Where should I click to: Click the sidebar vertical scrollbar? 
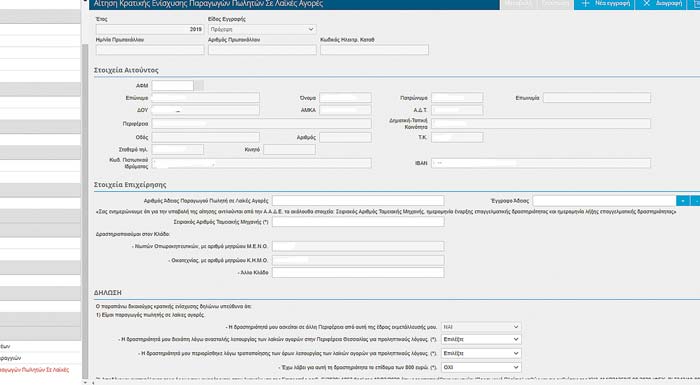pyautogui.click(x=85, y=212)
